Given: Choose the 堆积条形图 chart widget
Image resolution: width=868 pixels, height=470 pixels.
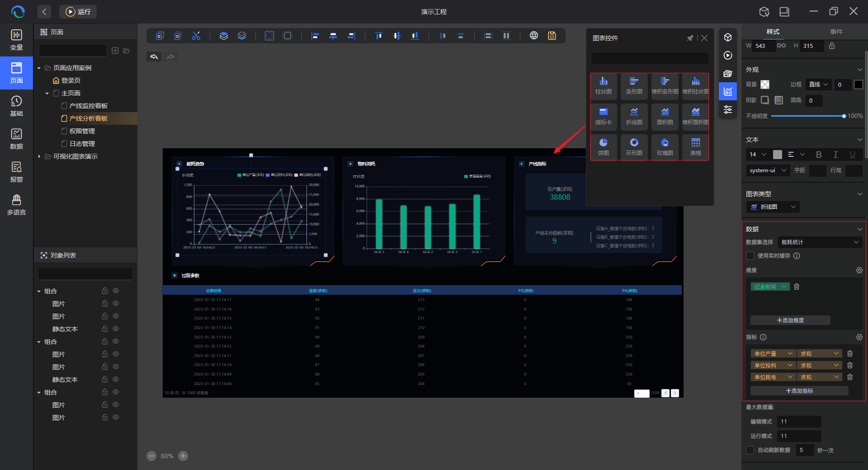Looking at the screenshot, I should click(665, 85).
